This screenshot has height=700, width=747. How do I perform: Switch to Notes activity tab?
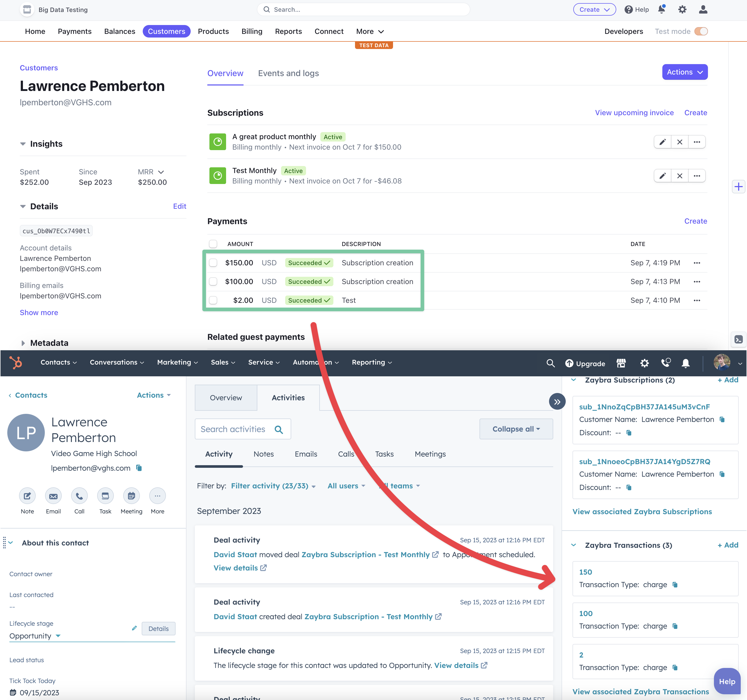(263, 454)
